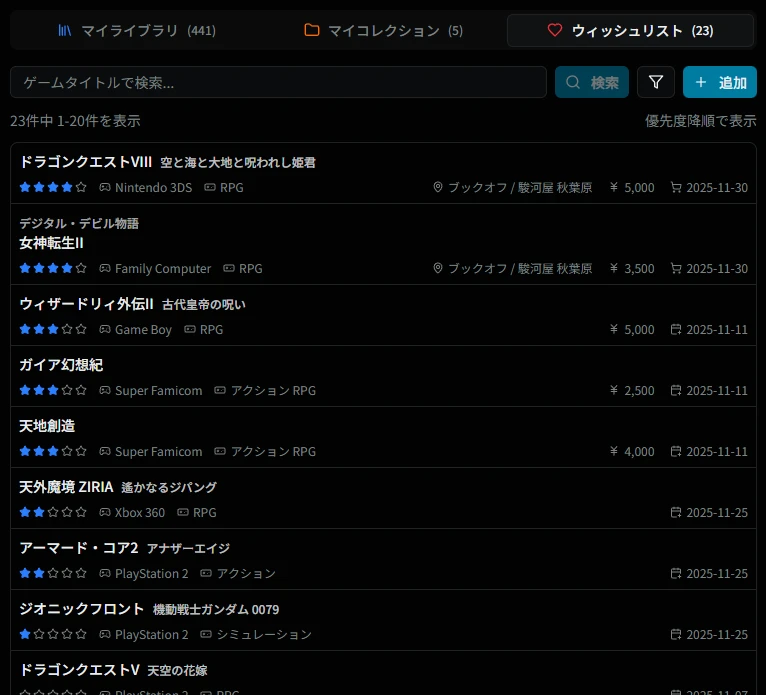Focus the ゲームタイトルで検索 search field
The image size is (766, 695).
(x=278, y=82)
